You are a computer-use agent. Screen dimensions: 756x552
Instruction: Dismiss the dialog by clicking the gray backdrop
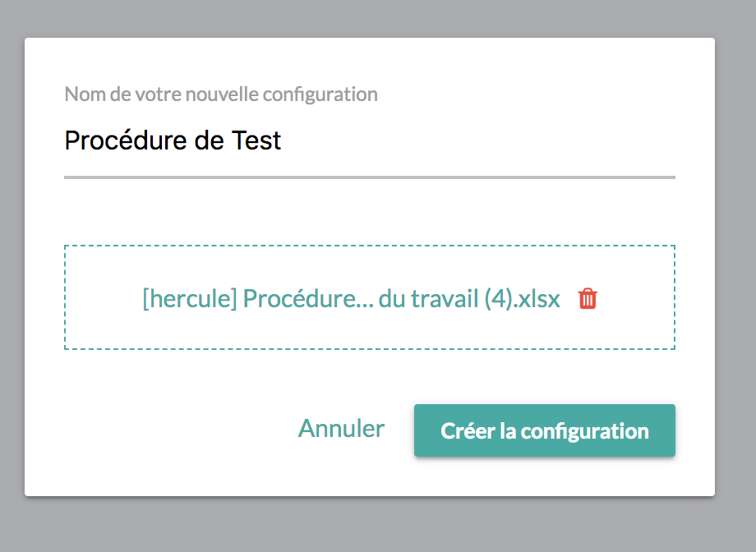click(x=735, y=246)
